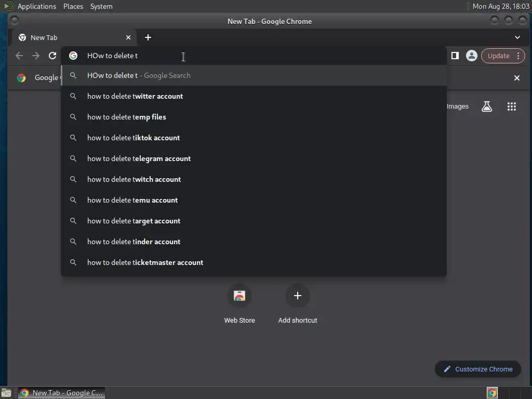Screen dimensions: 532x399
Task: Click the Add shortcut button
Action: 298,303
